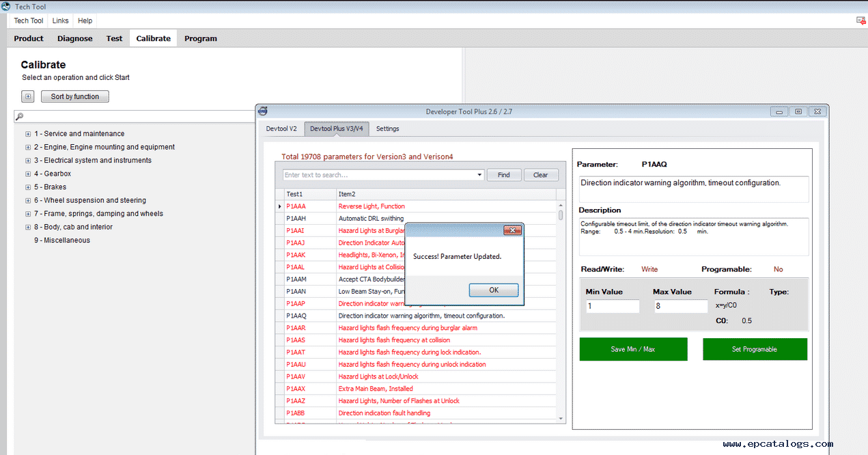This screenshot has width=868, height=455.
Task: Click the Test1 column header
Action: click(x=310, y=194)
